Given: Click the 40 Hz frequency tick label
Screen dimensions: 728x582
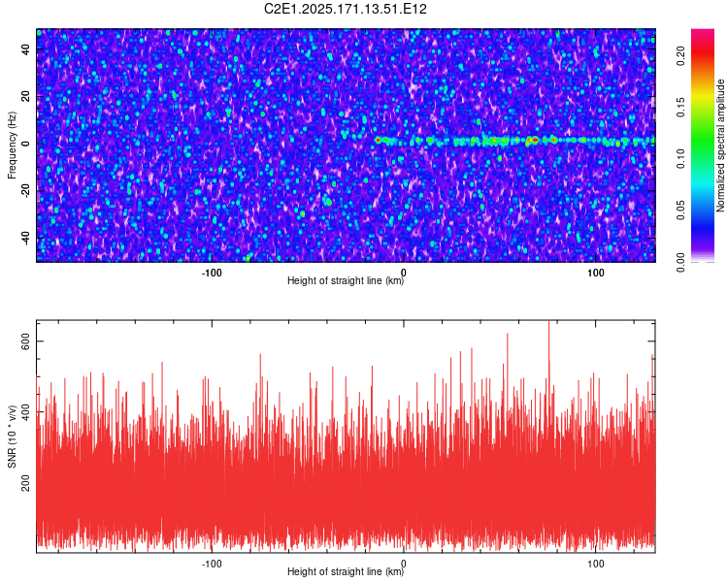Looking at the screenshot, I should pos(26,48).
